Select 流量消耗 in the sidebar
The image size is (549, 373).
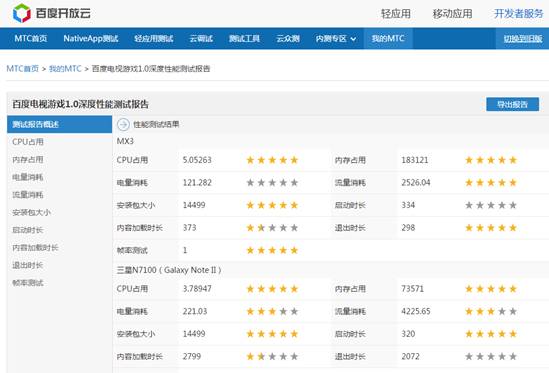[28, 195]
